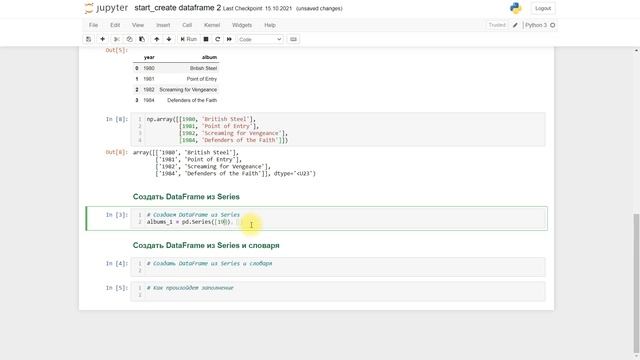Click heading 'Создать DataFrame из Series'
Viewport: 640px width, 360px height.
(x=186, y=197)
